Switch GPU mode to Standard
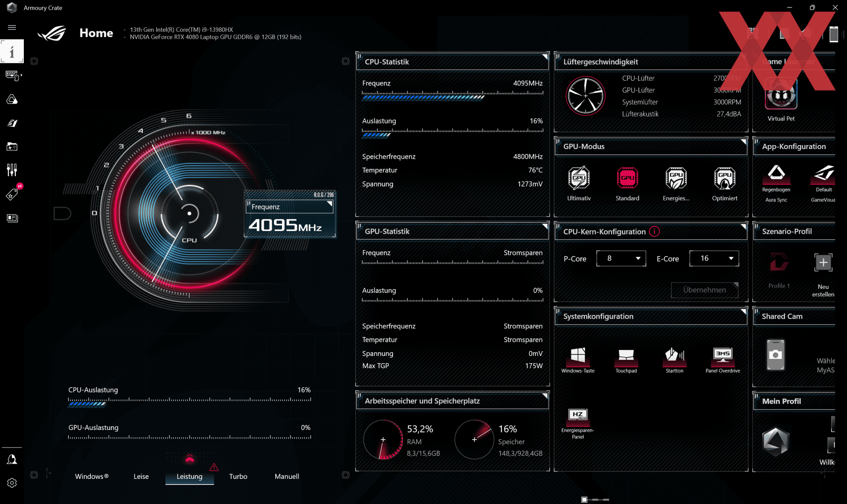Image resolution: width=847 pixels, height=504 pixels. pos(627,179)
